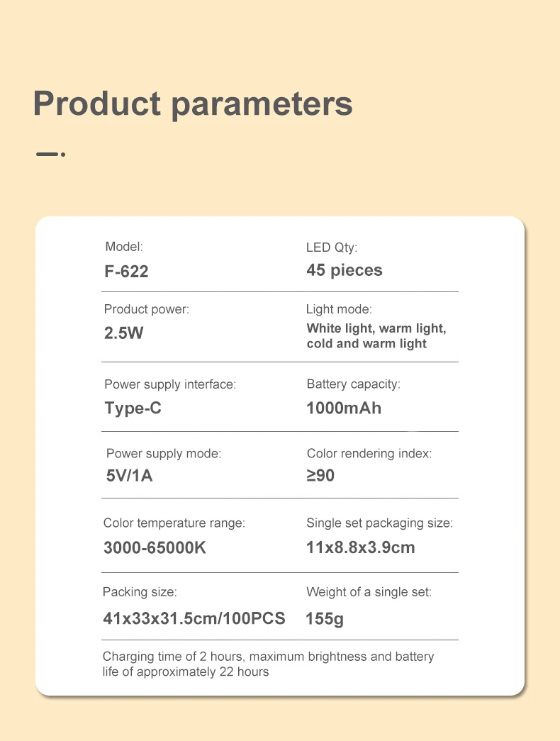The height and width of the screenshot is (741, 560).
Task: Select the "45 pieces" value
Action: click(x=345, y=270)
